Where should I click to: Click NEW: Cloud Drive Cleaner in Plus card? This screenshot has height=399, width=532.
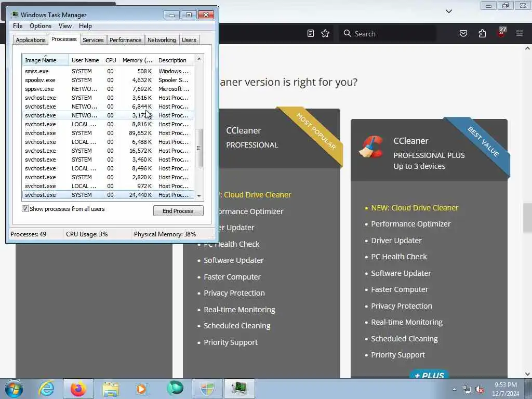(x=415, y=208)
